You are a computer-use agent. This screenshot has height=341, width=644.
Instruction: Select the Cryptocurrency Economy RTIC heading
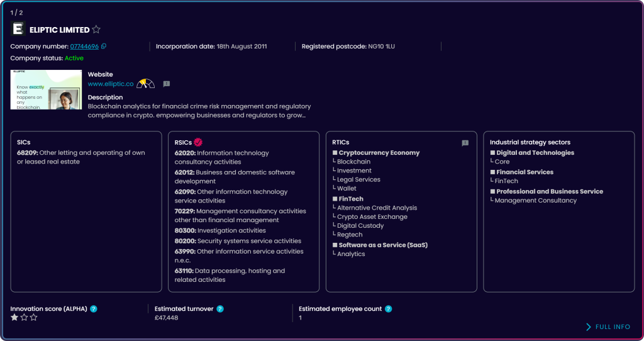coord(379,153)
